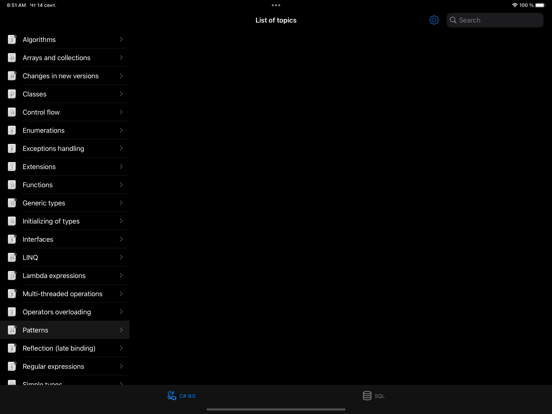Open the Operators overloading topic
The width and height of the screenshot is (552, 414).
65,312
